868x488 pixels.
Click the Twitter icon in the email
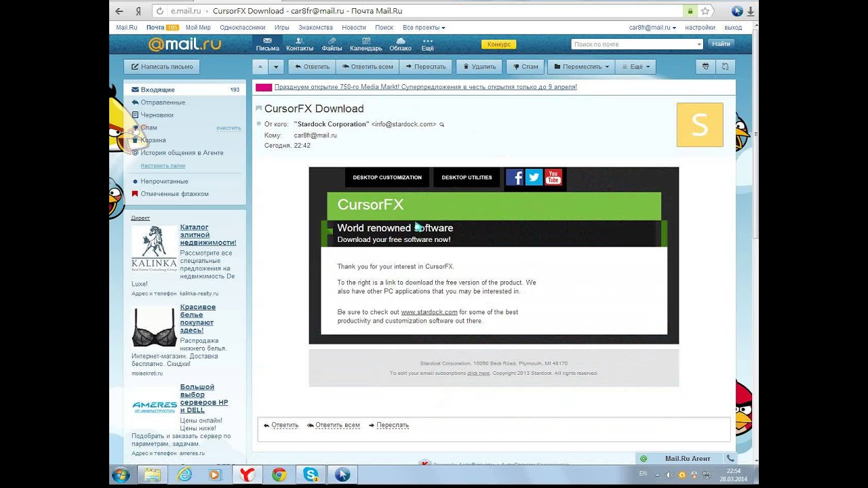coord(534,178)
